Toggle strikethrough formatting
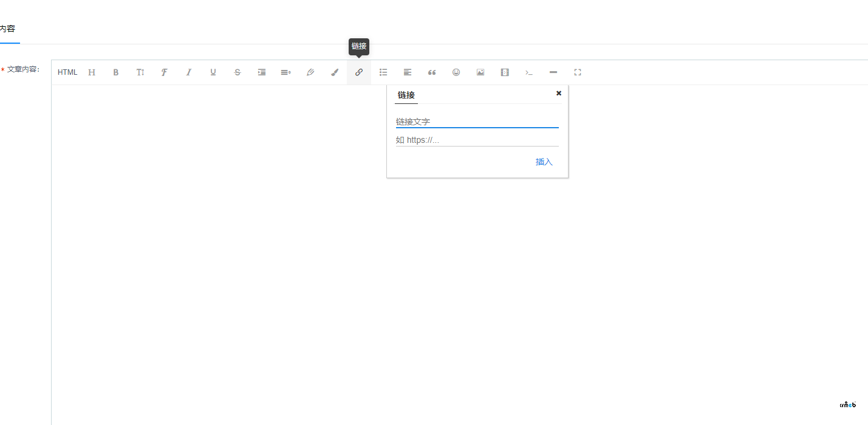Image resolution: width=868 pixels, height=425 pixels. tap(238, 72)
